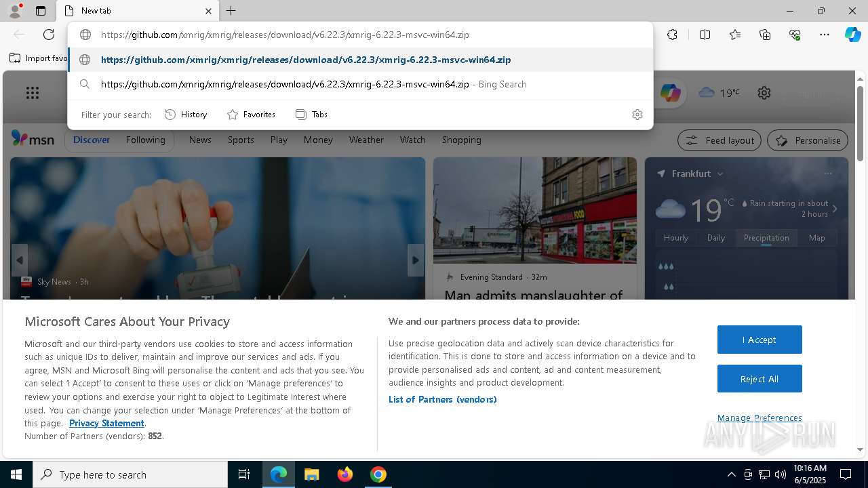Open the Manage Preferences link
The height and width of the screenshot is (488, 868).
pos(759,418)
